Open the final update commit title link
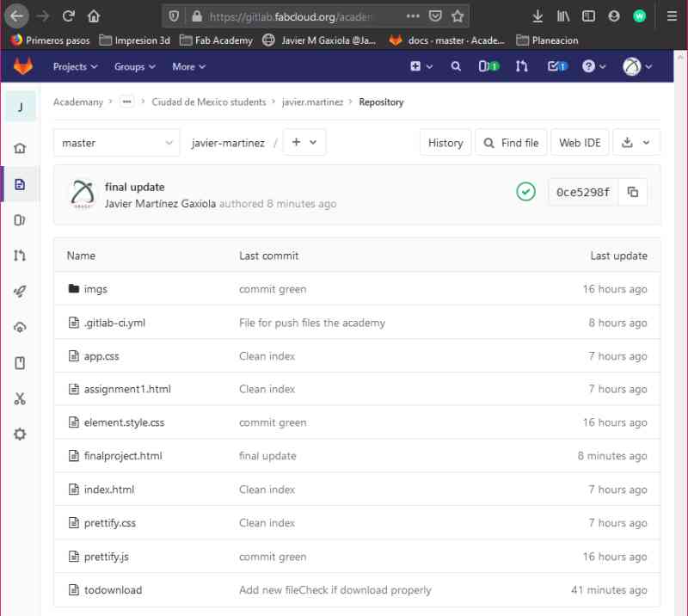This screenshot has width=688, height=616. coord(135,187)
